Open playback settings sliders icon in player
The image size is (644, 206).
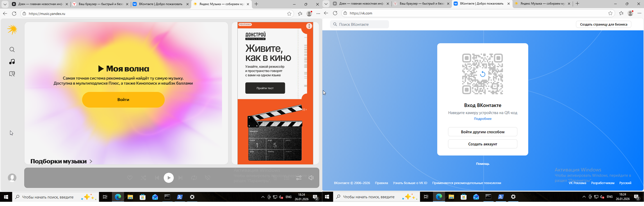(x=299, y=178)
